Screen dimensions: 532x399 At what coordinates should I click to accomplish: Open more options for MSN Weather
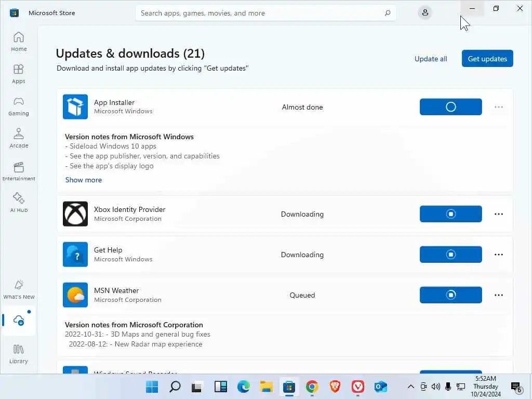click(x=498, y=295)
